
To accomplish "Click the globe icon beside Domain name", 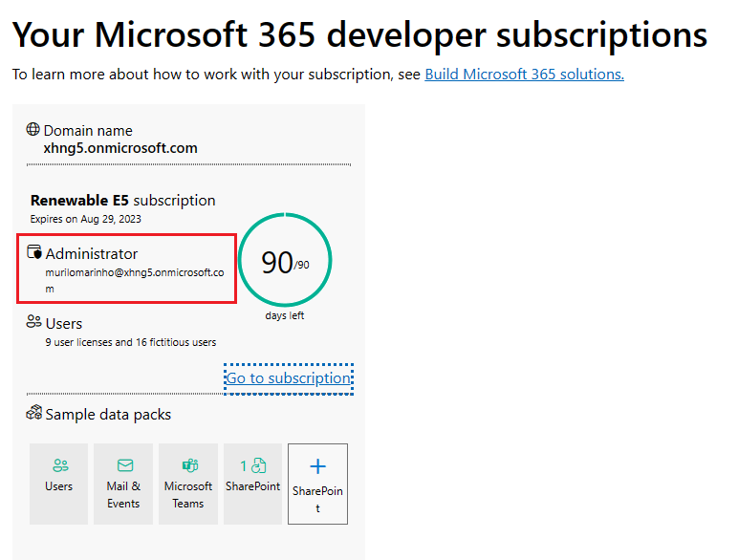I will pos(33,129).
